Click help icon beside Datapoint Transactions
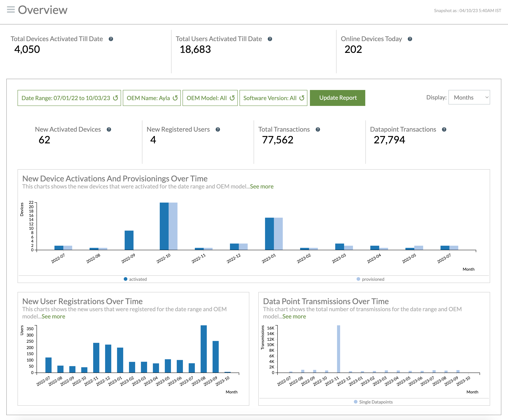This screenshot has height=420, width=508. 444,129
